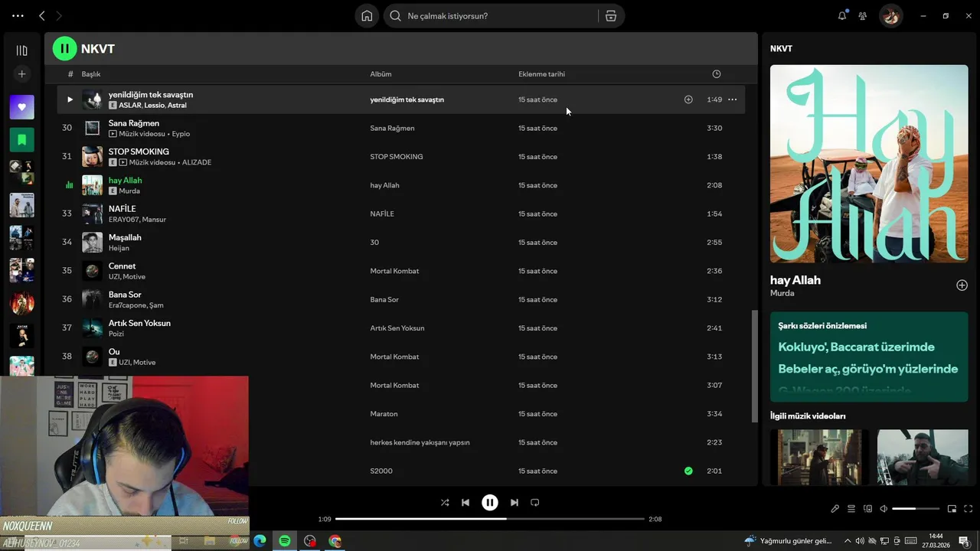
Task: Adjust the volume slider
Action: click(916, 509)
